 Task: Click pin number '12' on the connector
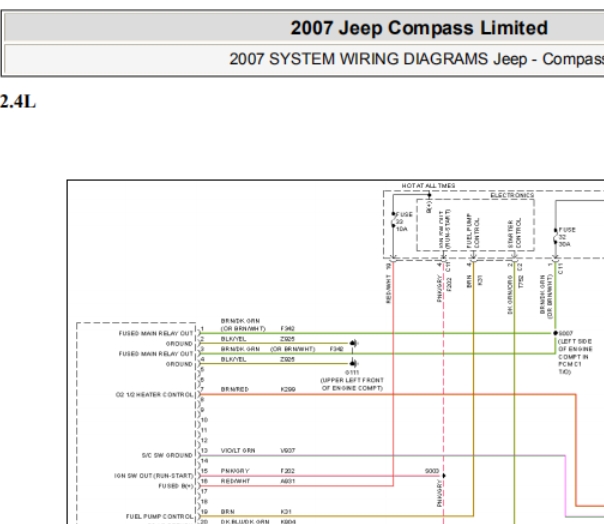204,440
